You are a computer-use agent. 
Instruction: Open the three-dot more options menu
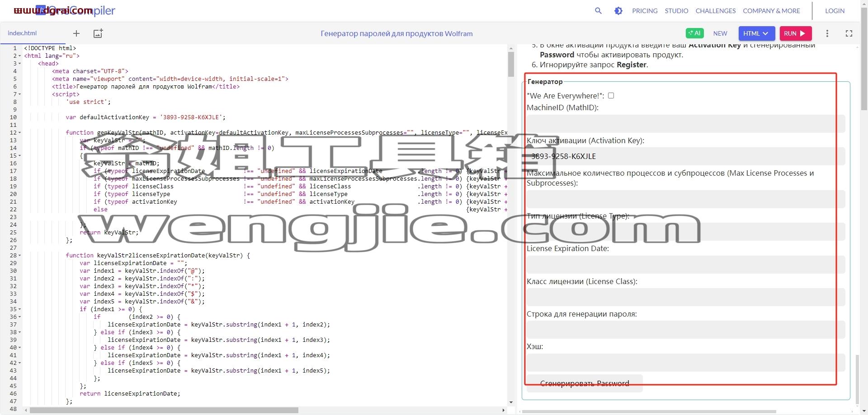(x=827, y=33)
